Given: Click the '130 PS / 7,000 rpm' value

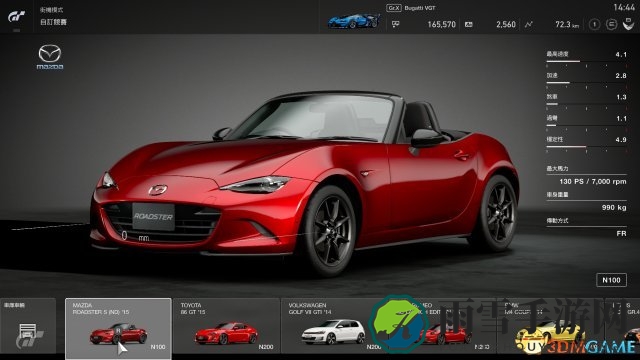Looking at the screenshot, I should (593, 181).
